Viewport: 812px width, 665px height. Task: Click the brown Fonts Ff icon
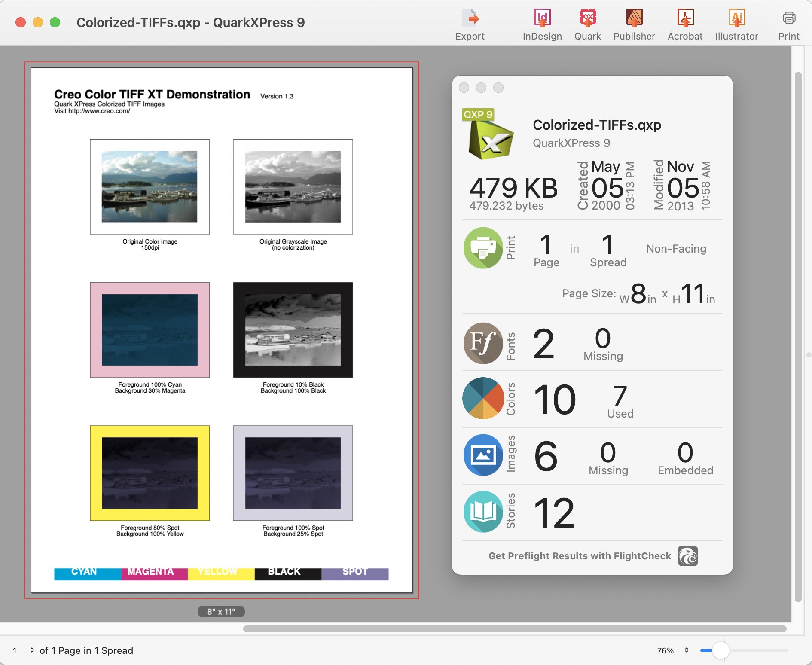(483, 343)
